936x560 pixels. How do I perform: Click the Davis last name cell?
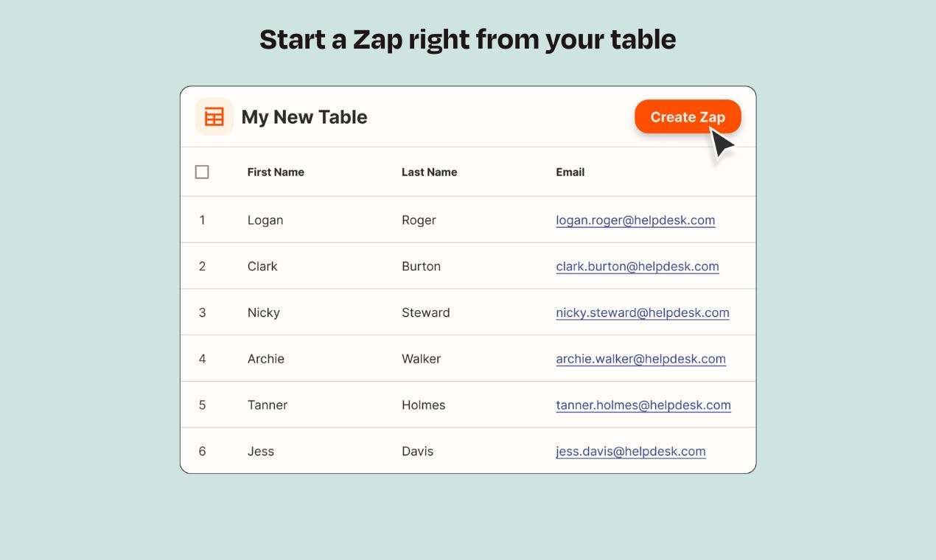(x=417, y=451)
